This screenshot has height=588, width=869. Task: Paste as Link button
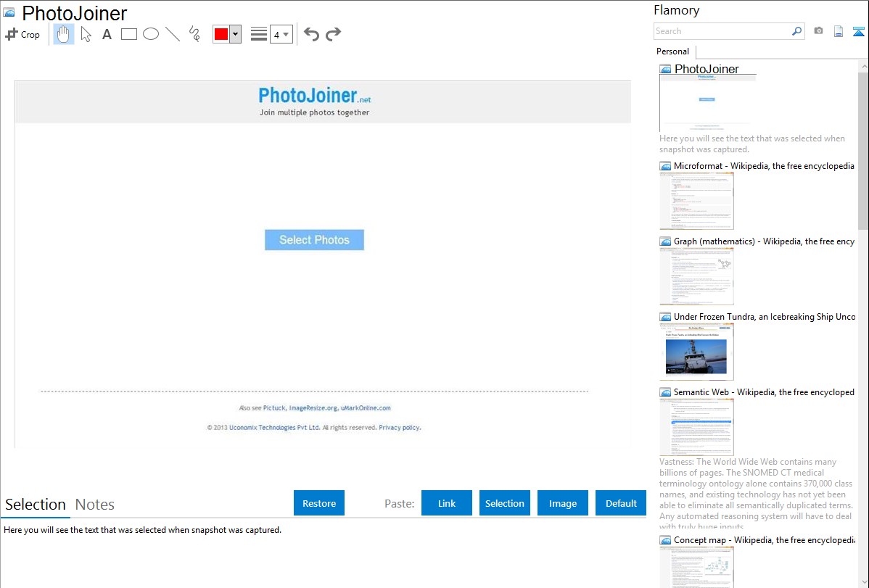click(447, 503)
